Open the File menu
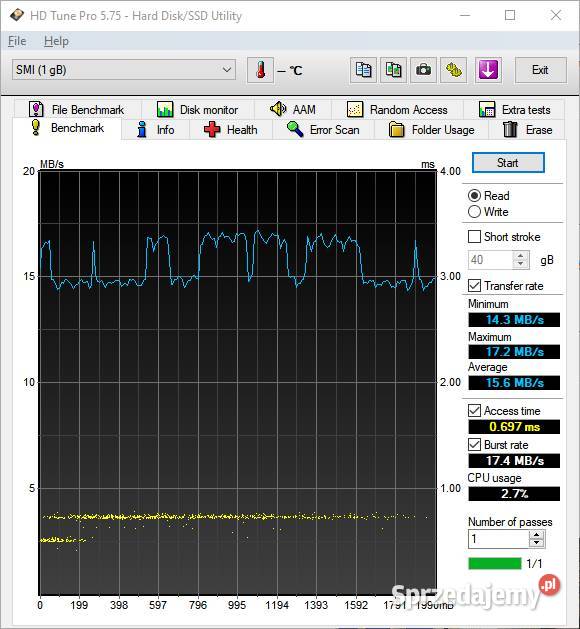The image size is (580, 629). [17, 41]
